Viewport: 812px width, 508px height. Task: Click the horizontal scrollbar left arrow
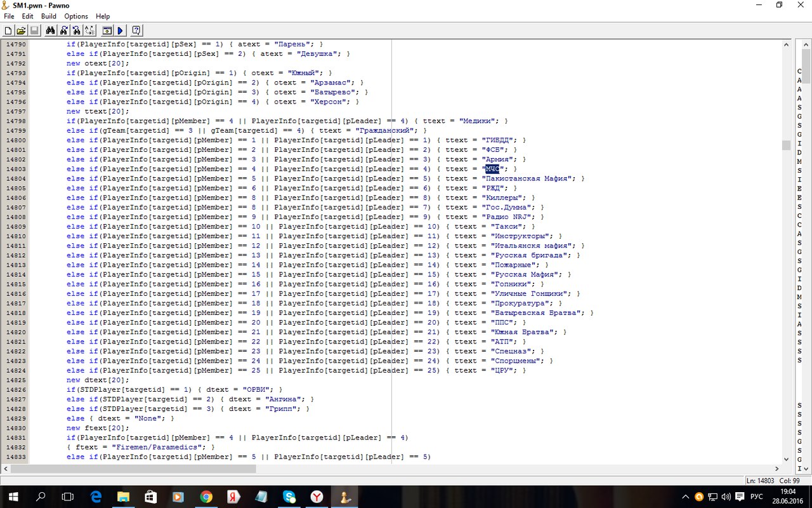click(6, 469)
